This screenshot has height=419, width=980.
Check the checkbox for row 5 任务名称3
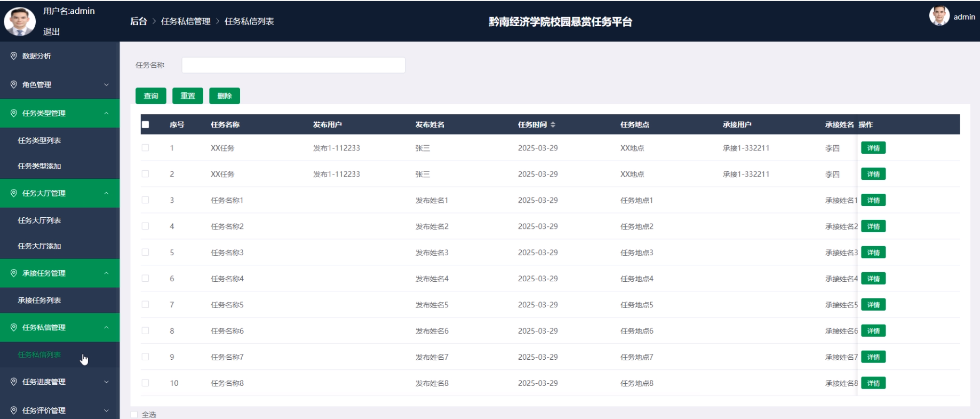tap(145, 252)
